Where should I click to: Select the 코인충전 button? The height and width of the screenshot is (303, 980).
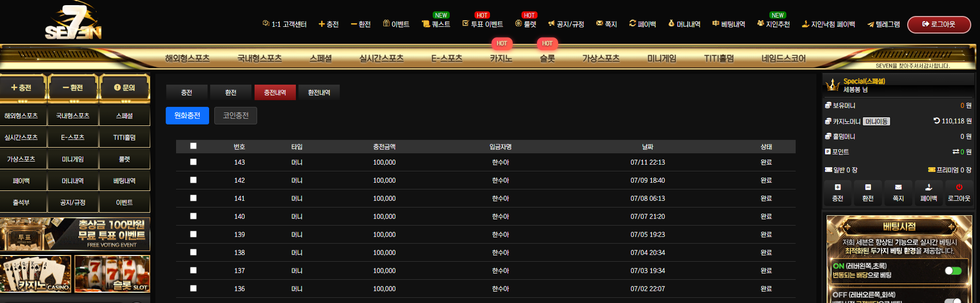coord(236,116)
